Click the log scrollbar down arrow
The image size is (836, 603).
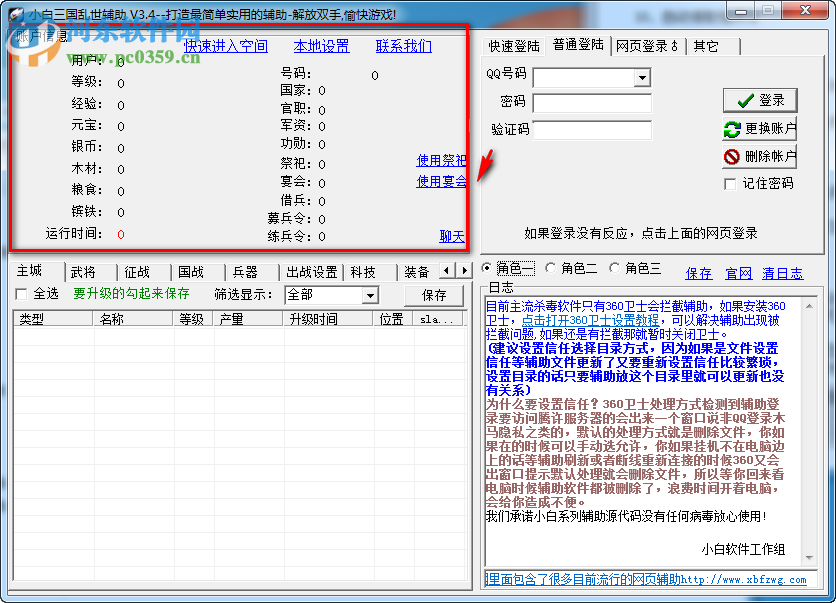(809, 558)
